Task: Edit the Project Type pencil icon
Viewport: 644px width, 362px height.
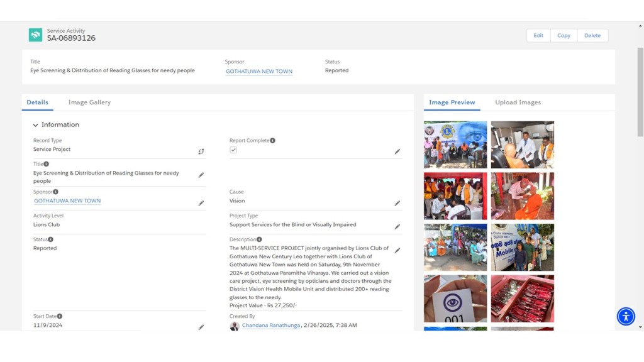Action: coord(397,226)
